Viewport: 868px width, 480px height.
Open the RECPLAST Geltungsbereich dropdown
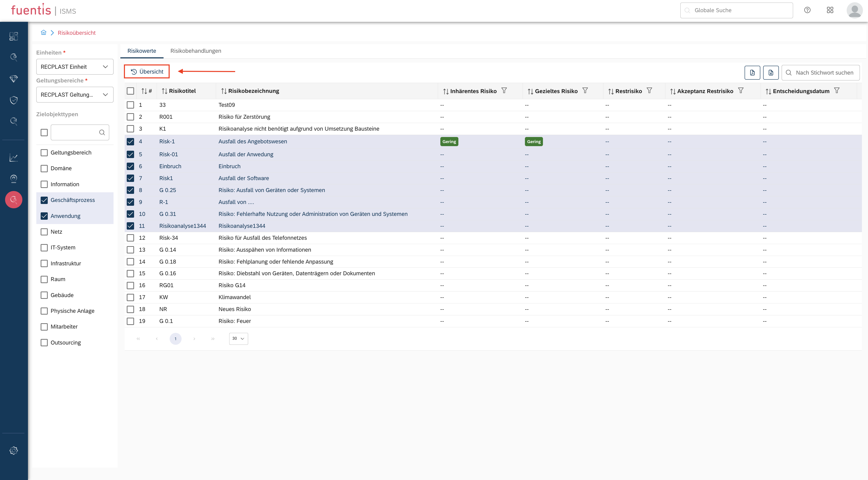coord(75,95)
